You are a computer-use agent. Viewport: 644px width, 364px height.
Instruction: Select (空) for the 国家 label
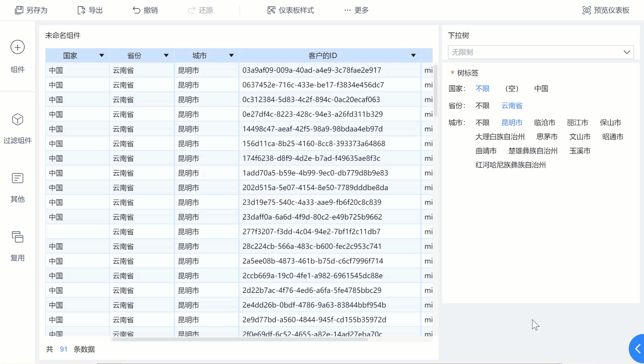coord(511,89)
